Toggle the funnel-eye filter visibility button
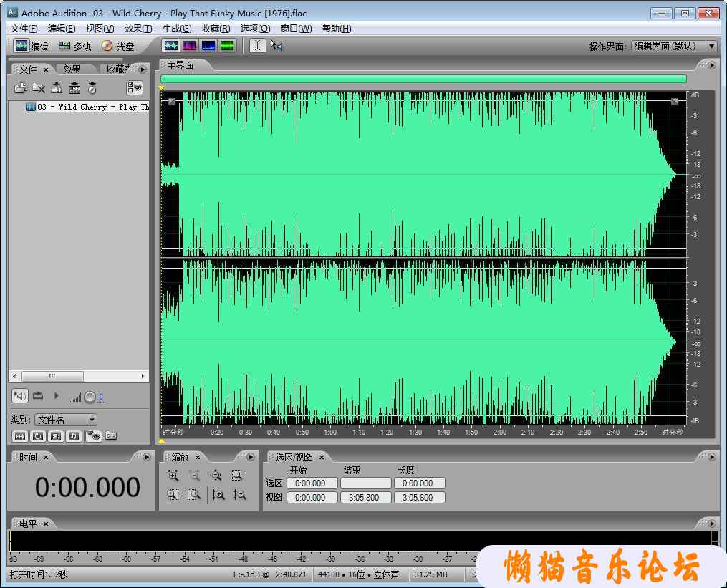Viewport: 727px width, 588px height. (x=94, y=436)
